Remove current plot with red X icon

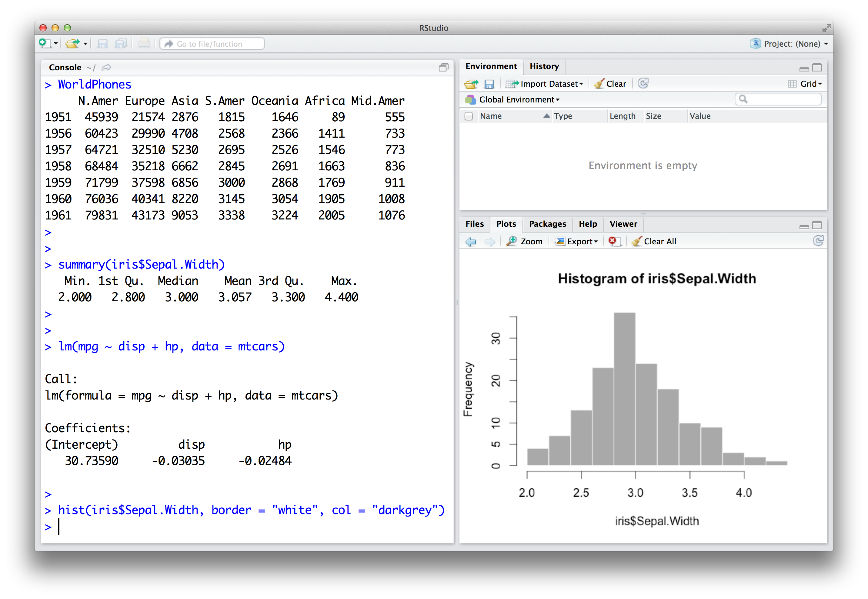613,241
